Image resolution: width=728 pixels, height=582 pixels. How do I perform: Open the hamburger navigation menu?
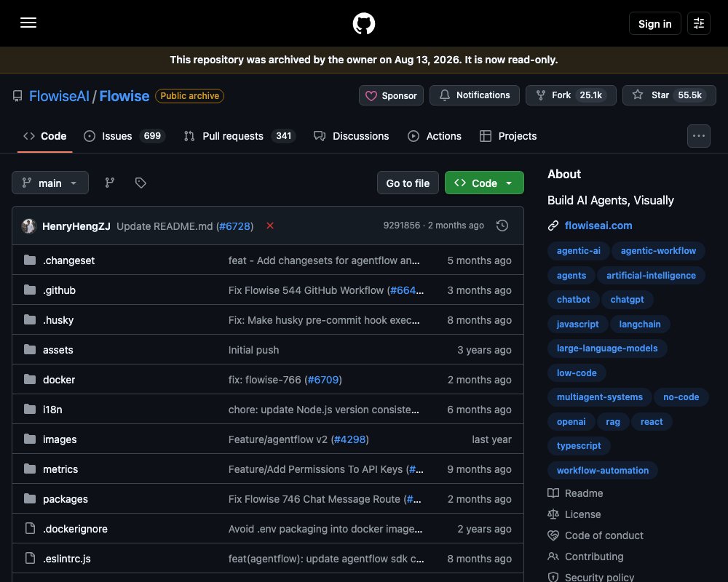pyautogui.click(x=28, y=23)
